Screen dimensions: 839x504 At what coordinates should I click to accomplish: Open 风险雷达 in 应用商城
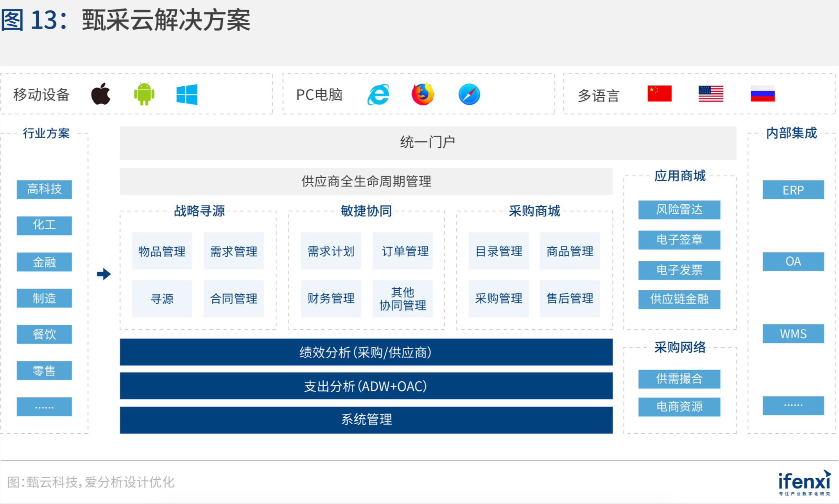coord(679,210)
